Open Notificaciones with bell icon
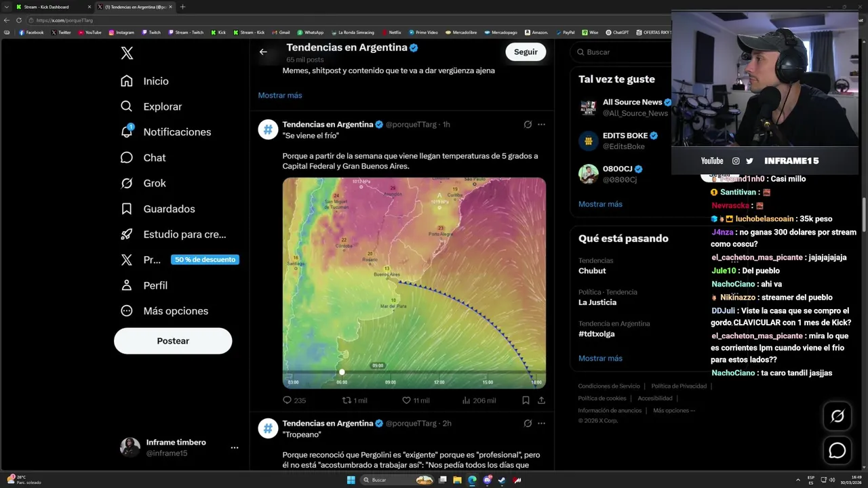 (165, 132)
